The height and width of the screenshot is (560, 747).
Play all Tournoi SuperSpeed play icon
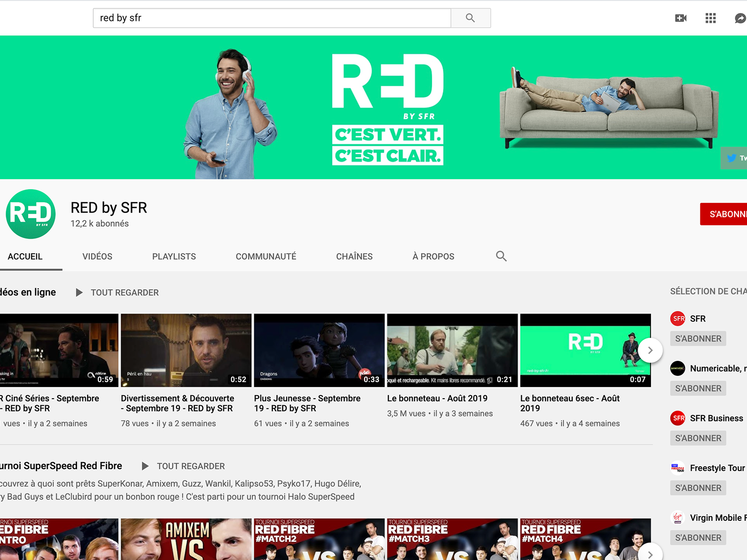(145, 466)
